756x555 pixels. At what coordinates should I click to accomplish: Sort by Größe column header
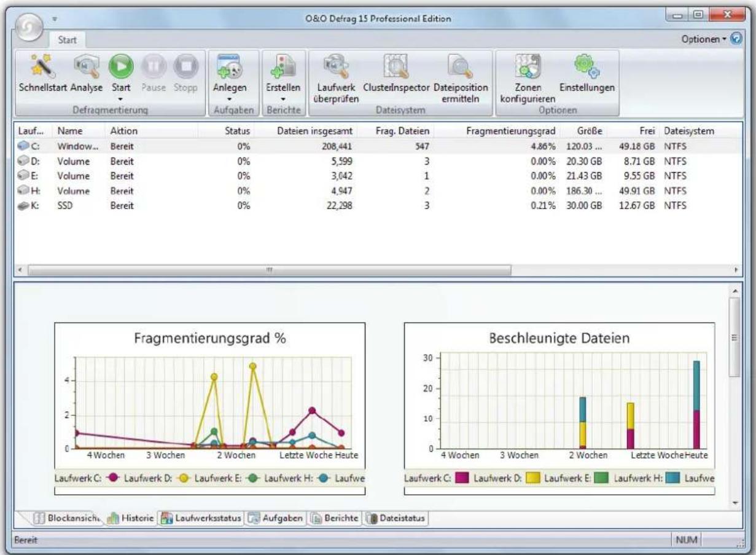583,132
